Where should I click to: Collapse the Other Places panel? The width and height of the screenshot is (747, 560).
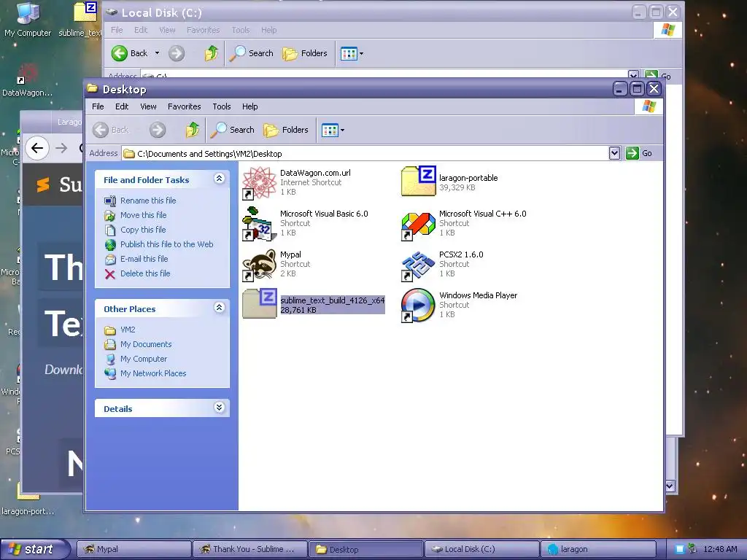[x=219, y=308]
